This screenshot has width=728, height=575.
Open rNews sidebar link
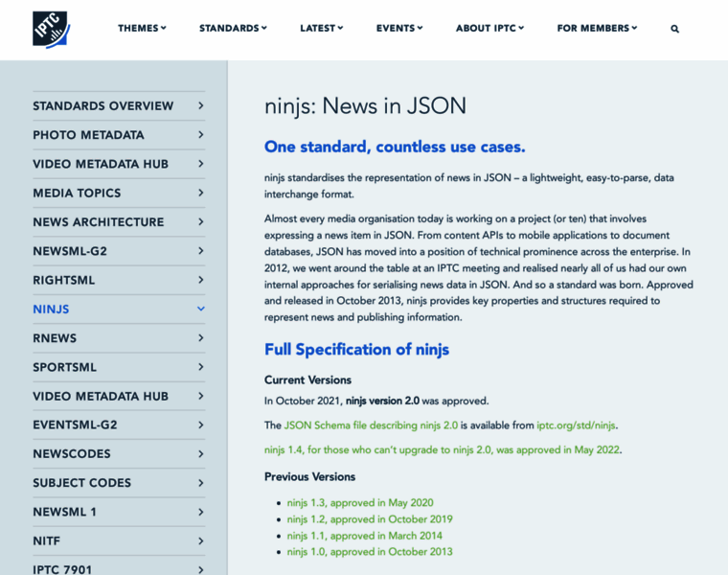pos(55,338)
